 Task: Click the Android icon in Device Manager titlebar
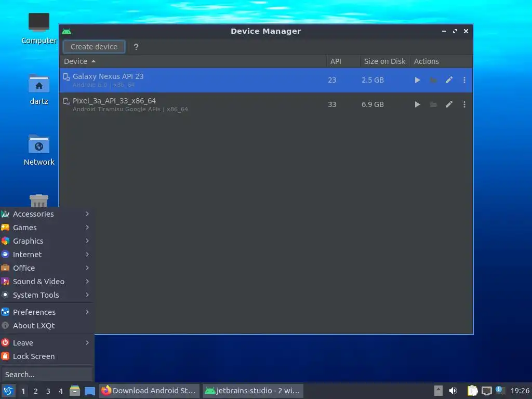tap(66, 32)
